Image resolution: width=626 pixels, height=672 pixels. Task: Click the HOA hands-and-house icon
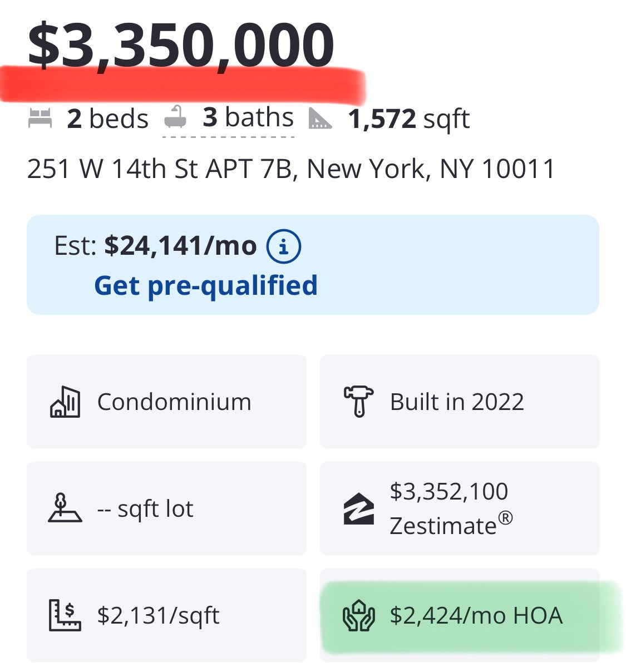(x=359, y=615)
